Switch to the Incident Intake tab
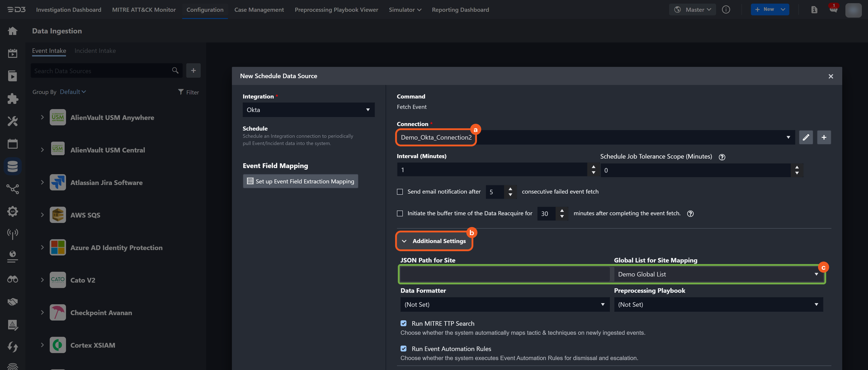868x370 pixels. 95,51
